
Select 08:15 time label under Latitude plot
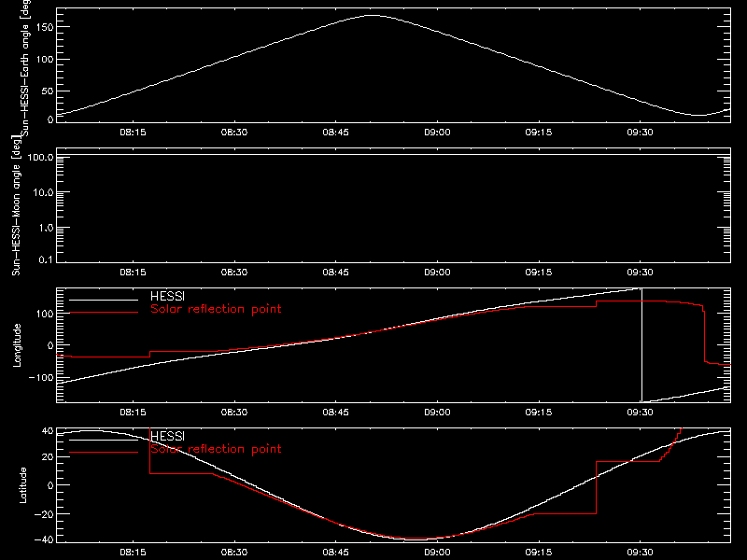click(133, 553)
